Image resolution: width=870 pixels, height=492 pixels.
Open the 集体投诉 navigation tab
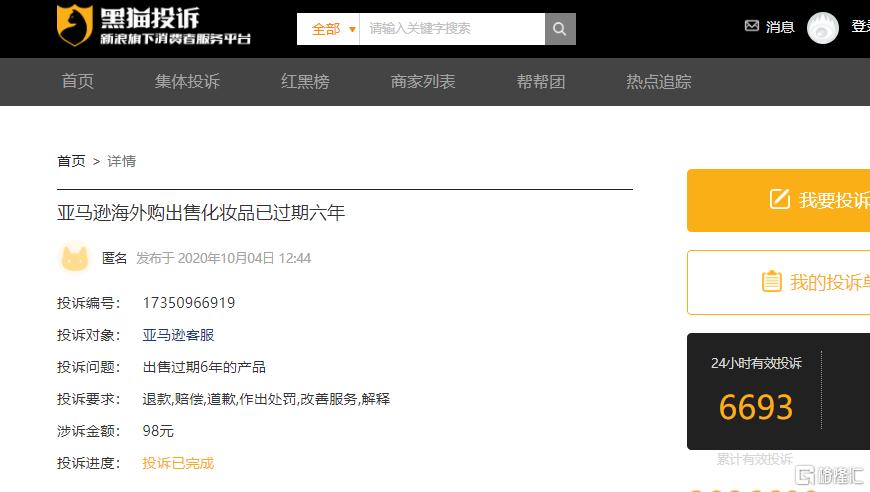(x=187, y=82)
